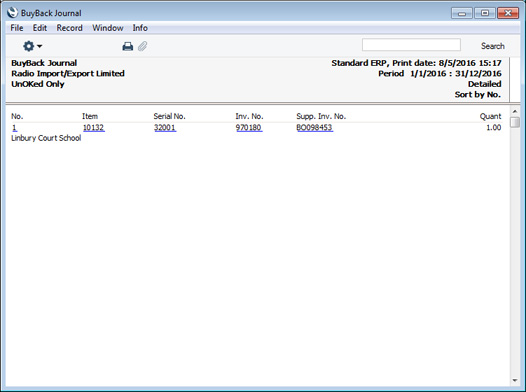Open the Info menu

pos(140,28)
